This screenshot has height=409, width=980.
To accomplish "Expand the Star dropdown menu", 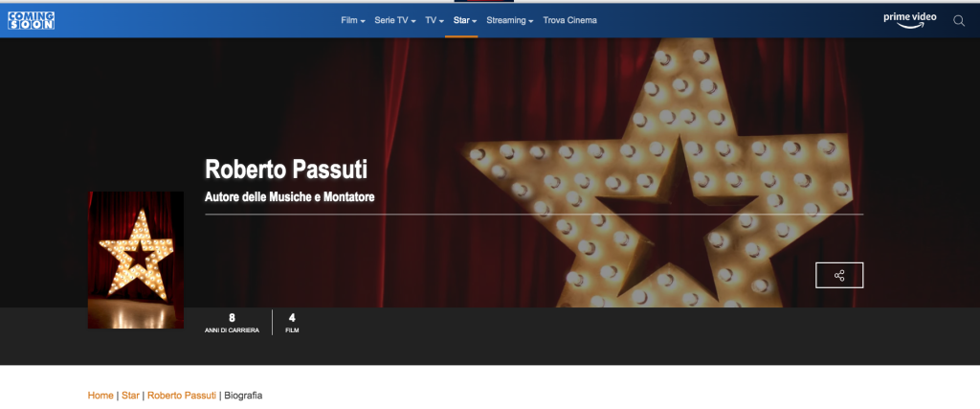I will [465, 20].
